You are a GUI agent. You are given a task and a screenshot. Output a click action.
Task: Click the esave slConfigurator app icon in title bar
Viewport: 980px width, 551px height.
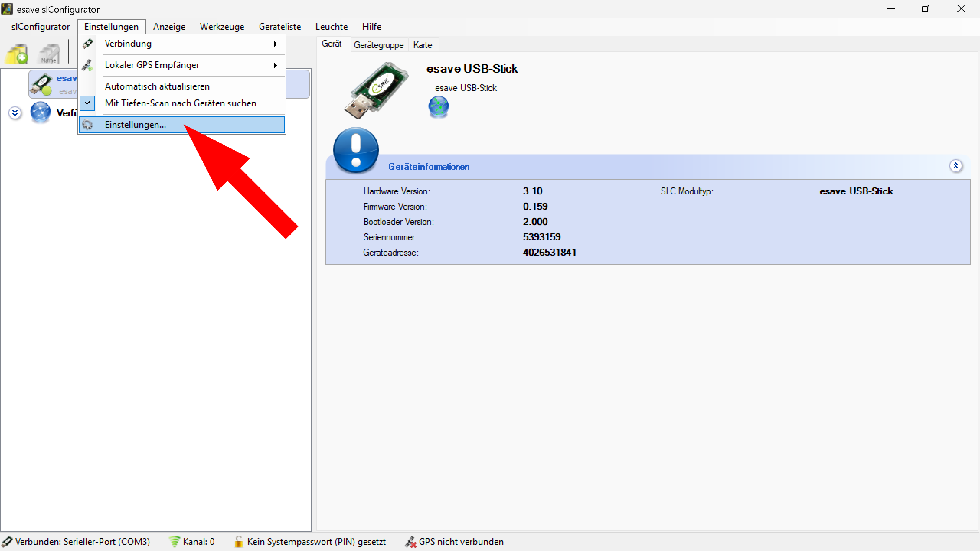[7, 9]
